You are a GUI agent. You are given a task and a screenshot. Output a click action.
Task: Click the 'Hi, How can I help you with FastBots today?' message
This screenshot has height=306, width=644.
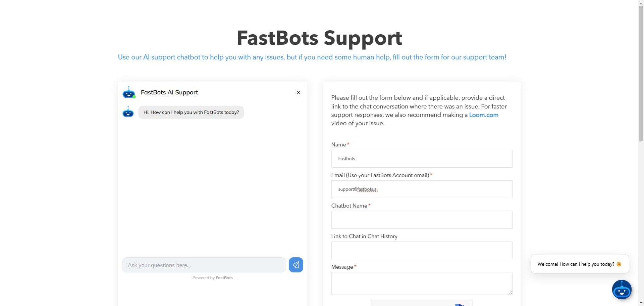pos(191,112)
